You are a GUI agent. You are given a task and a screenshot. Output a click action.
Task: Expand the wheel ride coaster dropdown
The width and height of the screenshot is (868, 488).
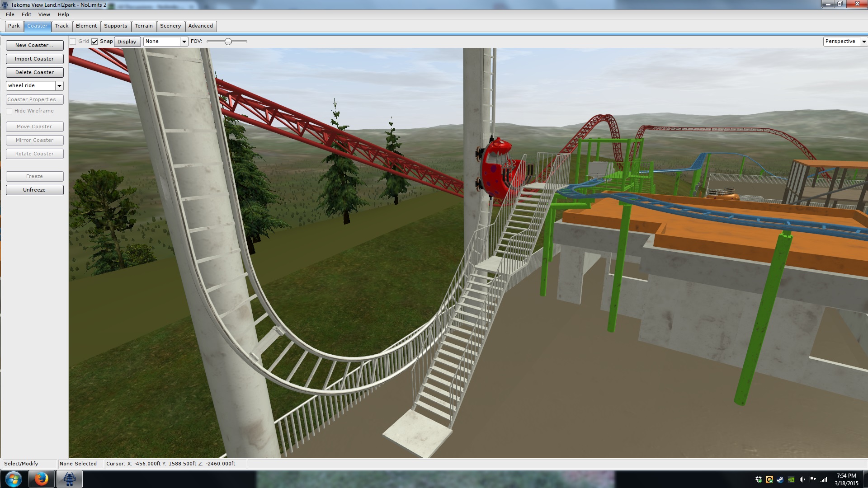coord(59,86)
